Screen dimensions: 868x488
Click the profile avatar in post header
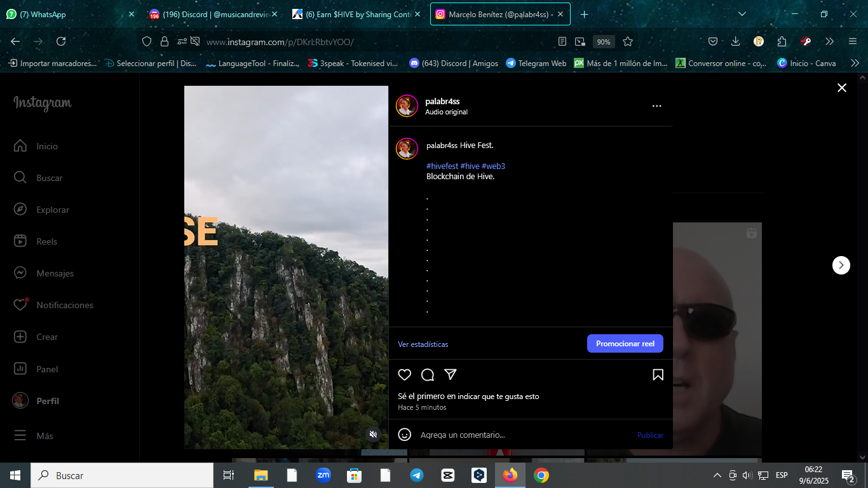tap(407, 106)
